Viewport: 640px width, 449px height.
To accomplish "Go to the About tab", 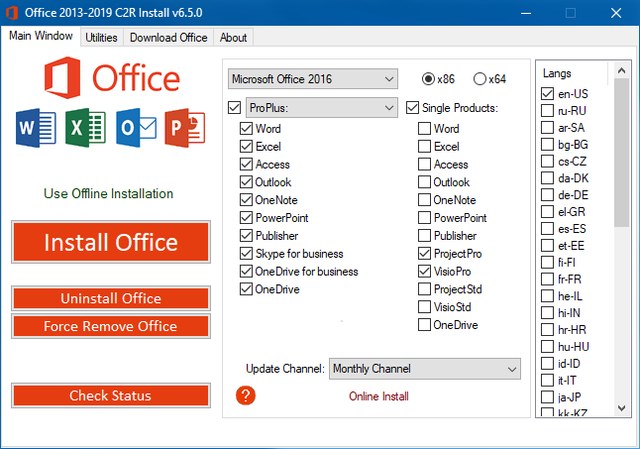I will click(233, 38).
